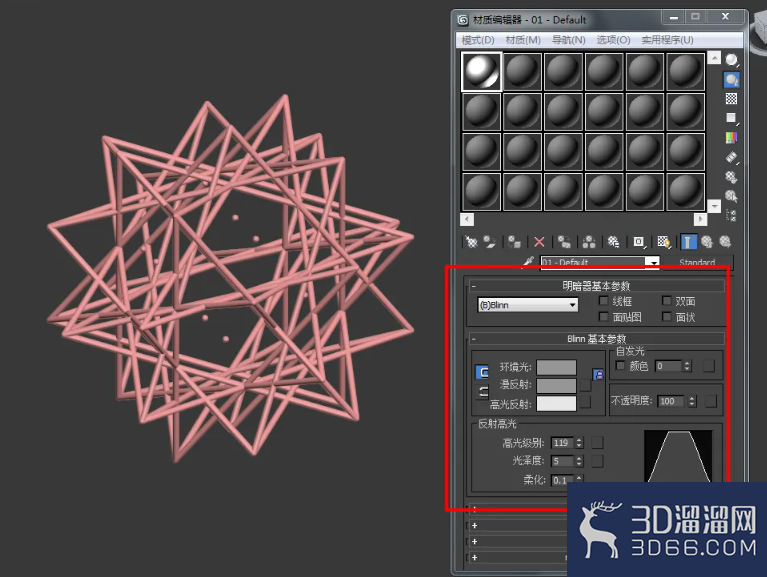Viewport: 767px width, 577px height.
Task: Click the Make Material Copy icon
Action: (x=564, y=242)
